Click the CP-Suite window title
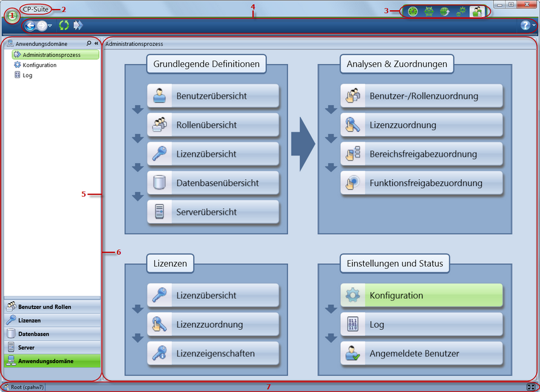Viewport: 540px width, 392px height. coord(36,9)
